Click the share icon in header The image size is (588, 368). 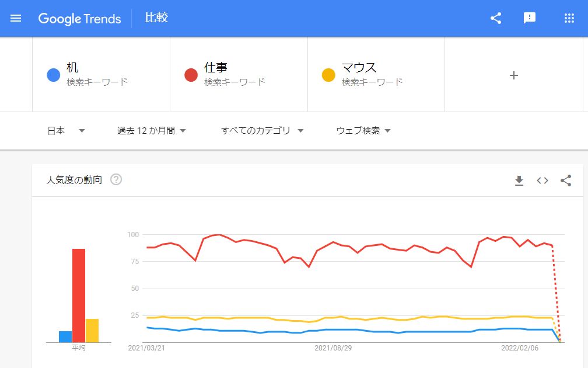496,18
